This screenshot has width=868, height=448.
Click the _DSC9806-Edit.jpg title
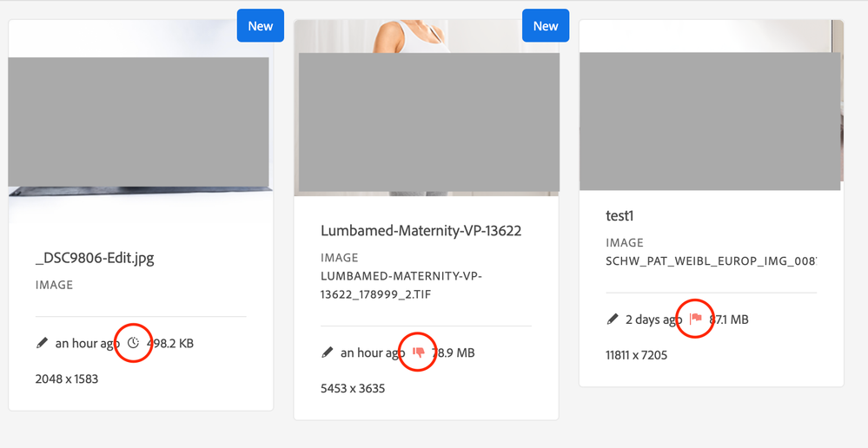[95, 258]
